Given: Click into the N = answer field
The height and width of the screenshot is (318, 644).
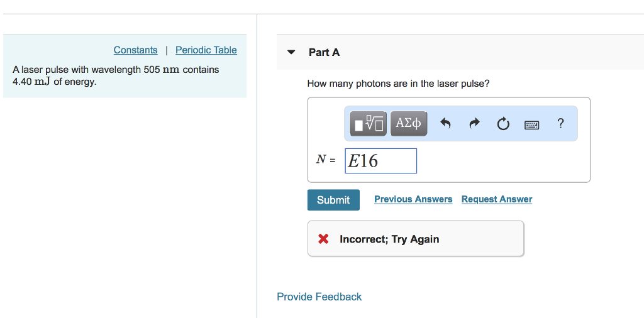Looking at the screenshot, I should click(x=380, y=161).
